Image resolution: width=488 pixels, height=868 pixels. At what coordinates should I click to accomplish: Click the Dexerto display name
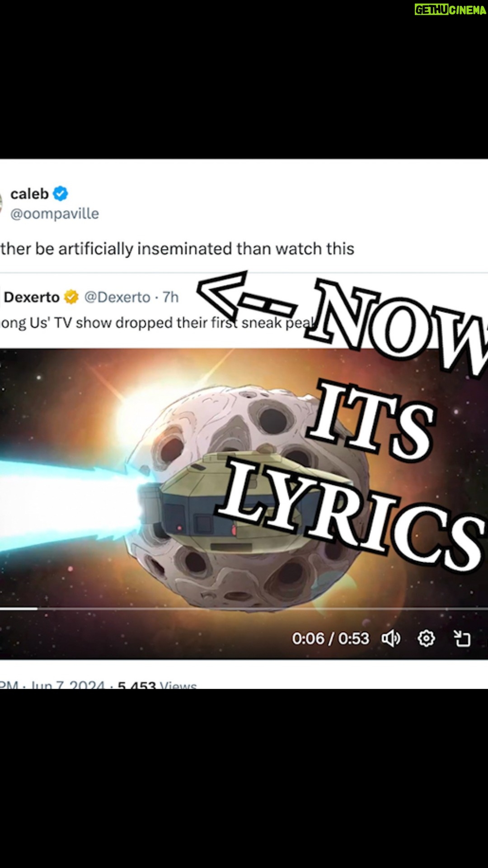pyautogui.click(x=32, y=297)
